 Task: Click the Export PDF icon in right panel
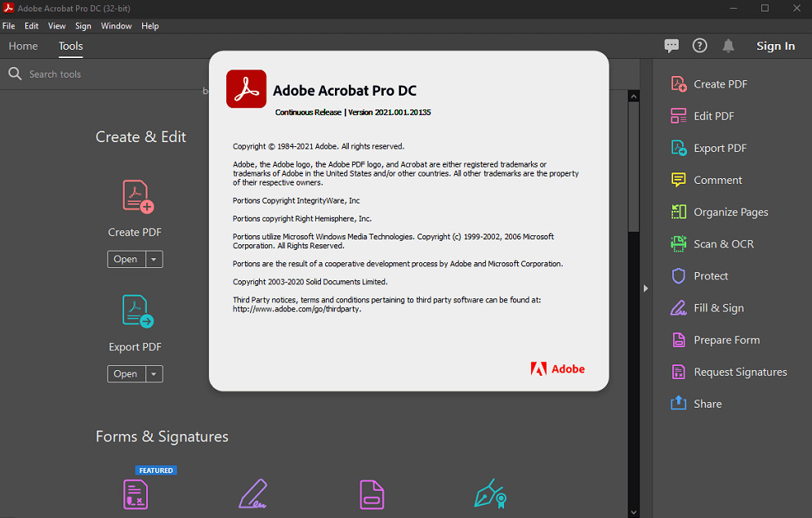point(678,148)
